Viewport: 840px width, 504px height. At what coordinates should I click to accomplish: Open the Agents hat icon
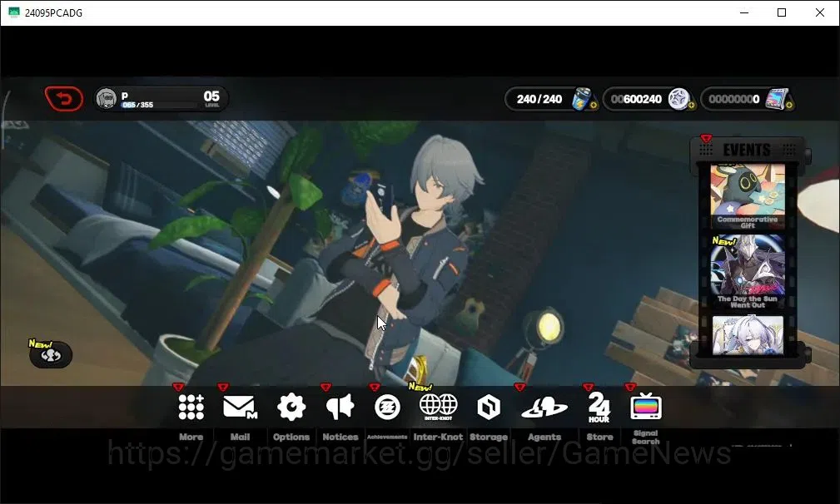(544, 408)
